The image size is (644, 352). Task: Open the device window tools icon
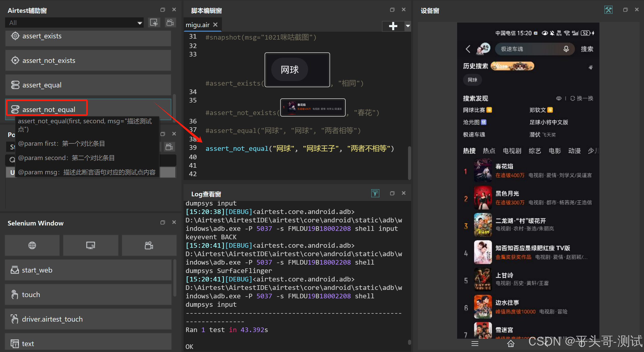click(x=608, y=10)
